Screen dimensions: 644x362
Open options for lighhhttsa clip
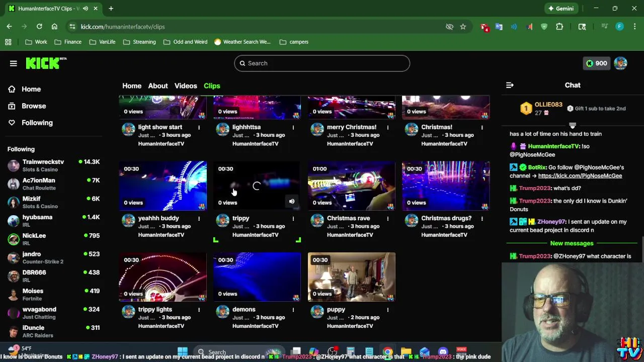click(293, 128)
